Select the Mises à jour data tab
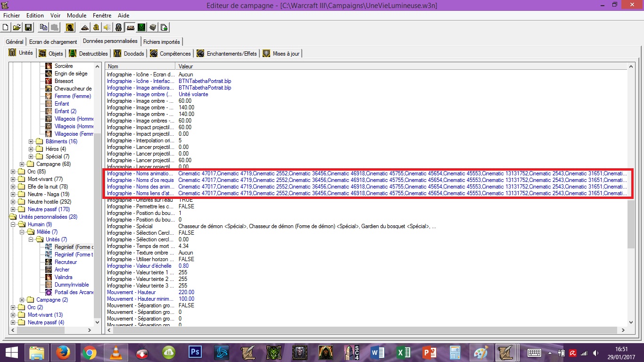The image size is (644, 362). pyautogui.click(x=281, y=54)
